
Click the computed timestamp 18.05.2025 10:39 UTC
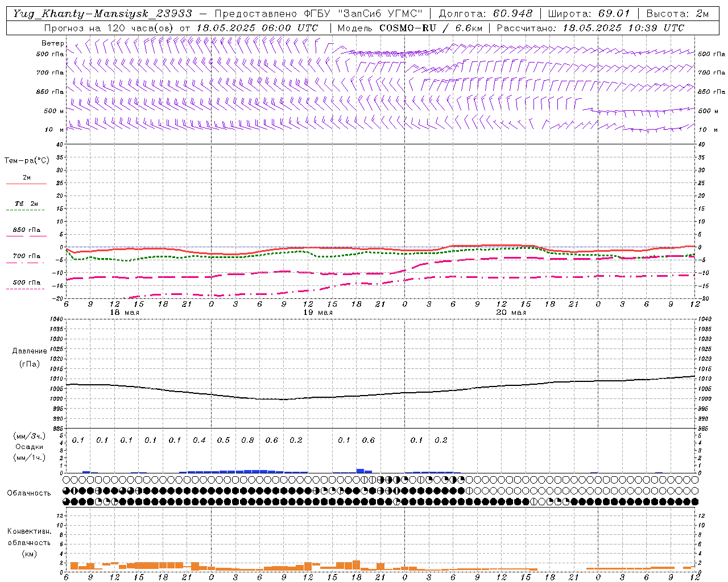624,28
